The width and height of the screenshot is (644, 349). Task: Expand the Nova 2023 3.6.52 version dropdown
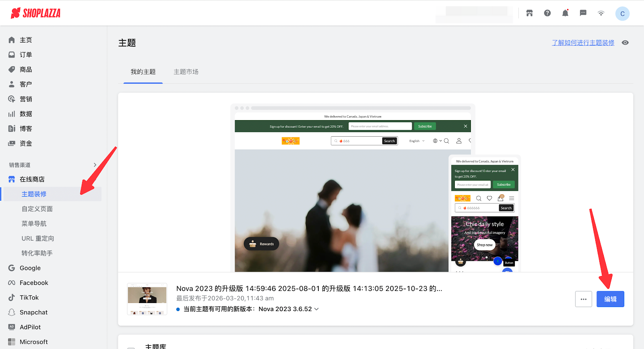click(316, 309)
